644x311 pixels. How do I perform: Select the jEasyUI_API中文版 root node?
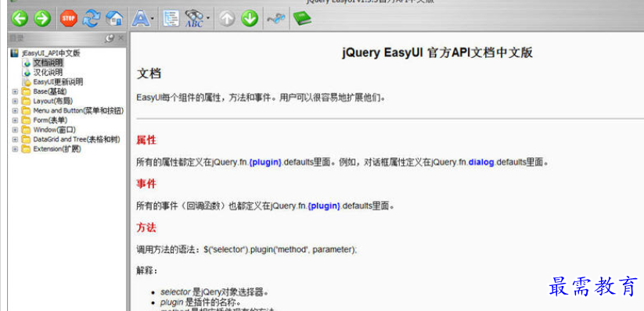coord(51,53)
